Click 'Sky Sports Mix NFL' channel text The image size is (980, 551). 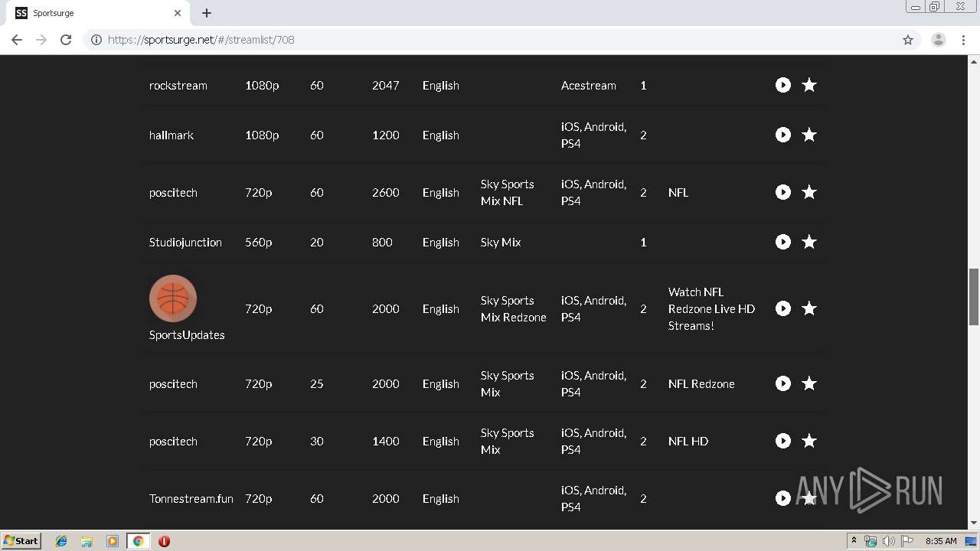(508, 192)
